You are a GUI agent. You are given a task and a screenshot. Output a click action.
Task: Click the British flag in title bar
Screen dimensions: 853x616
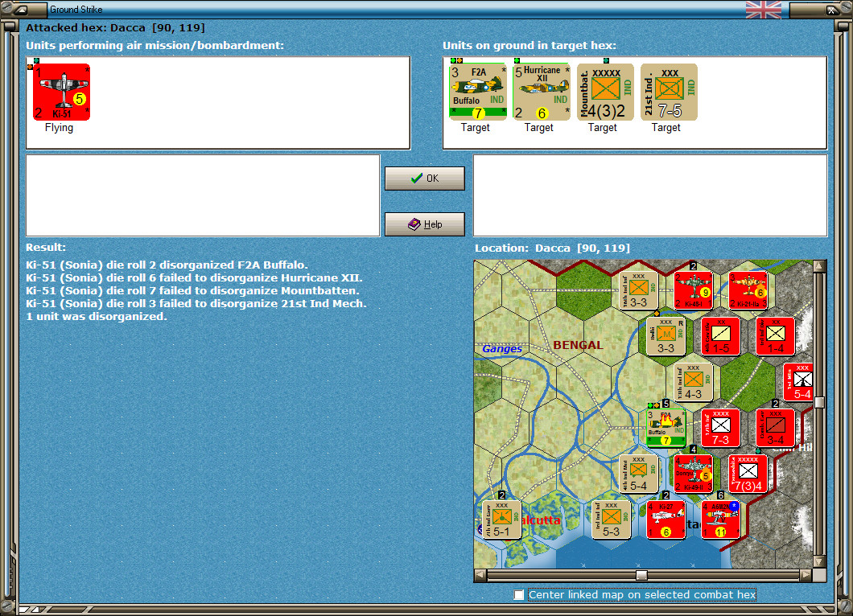(x=763, y=10)
